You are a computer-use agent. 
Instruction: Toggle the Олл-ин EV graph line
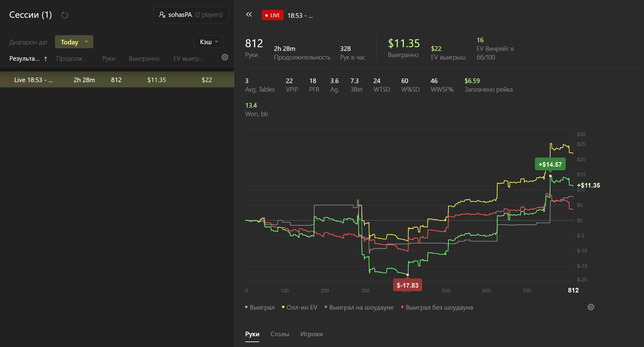[299, 307]
